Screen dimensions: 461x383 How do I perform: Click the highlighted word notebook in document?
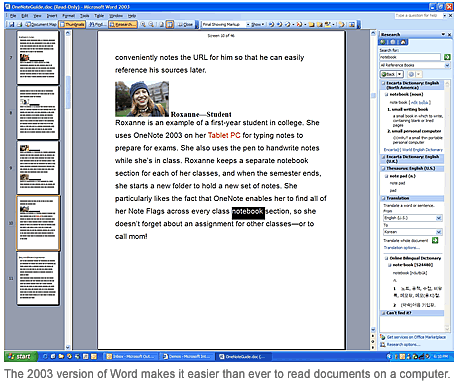click(x=248, y=211)
